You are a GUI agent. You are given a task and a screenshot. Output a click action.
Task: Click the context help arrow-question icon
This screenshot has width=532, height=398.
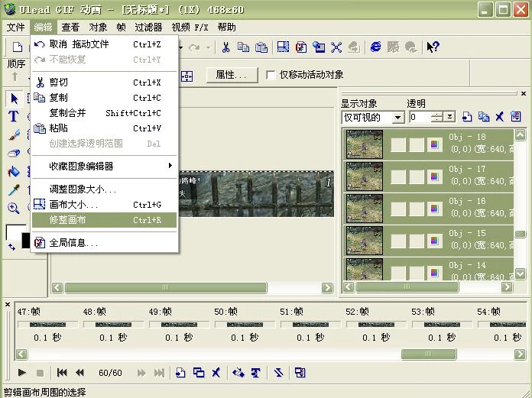[x=433, y=47]
